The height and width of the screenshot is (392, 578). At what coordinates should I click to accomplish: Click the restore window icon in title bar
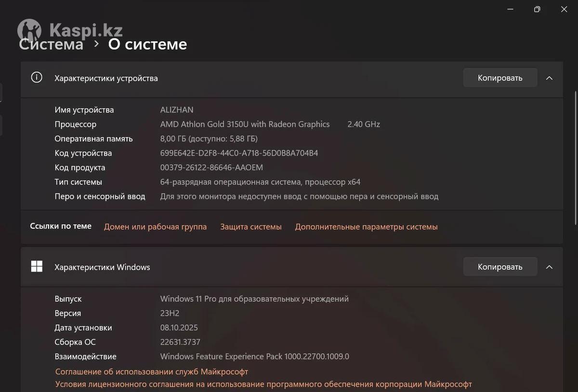(537, 9)
